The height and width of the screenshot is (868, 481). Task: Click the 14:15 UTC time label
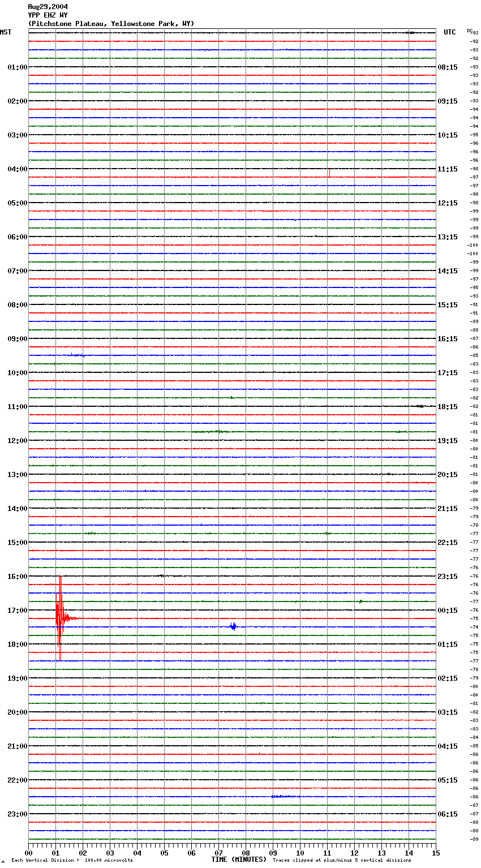[448, 271]
